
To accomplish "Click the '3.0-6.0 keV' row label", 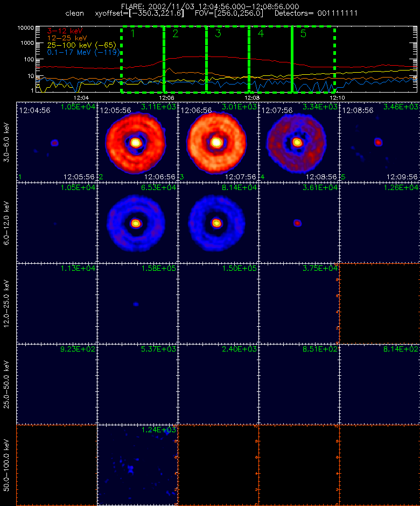I will pos(7,142).
